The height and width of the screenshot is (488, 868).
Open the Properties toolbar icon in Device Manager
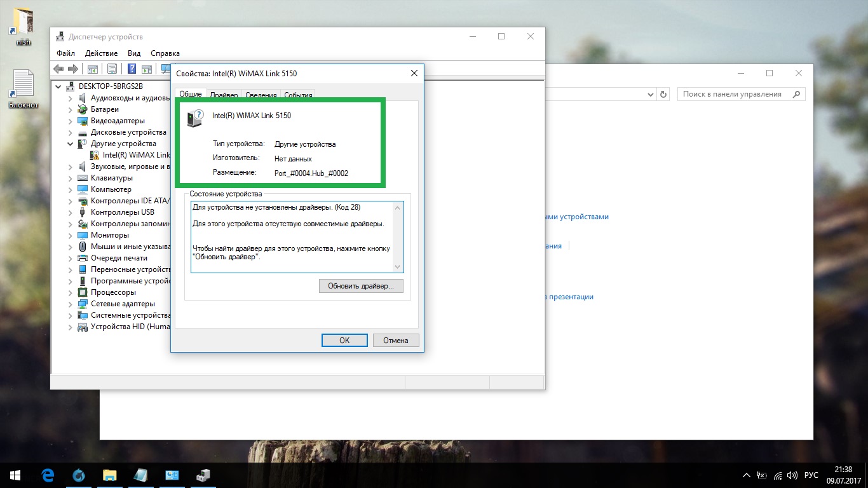(x=112, y=69)
